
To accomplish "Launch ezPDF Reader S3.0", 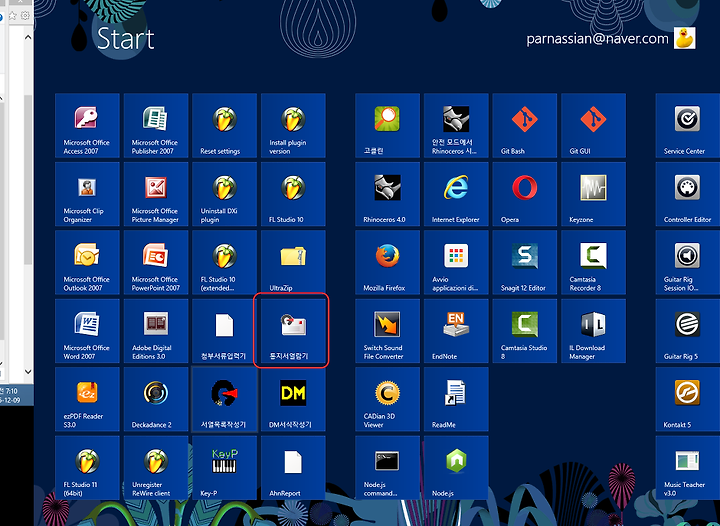I will click(x=87, y=399).
